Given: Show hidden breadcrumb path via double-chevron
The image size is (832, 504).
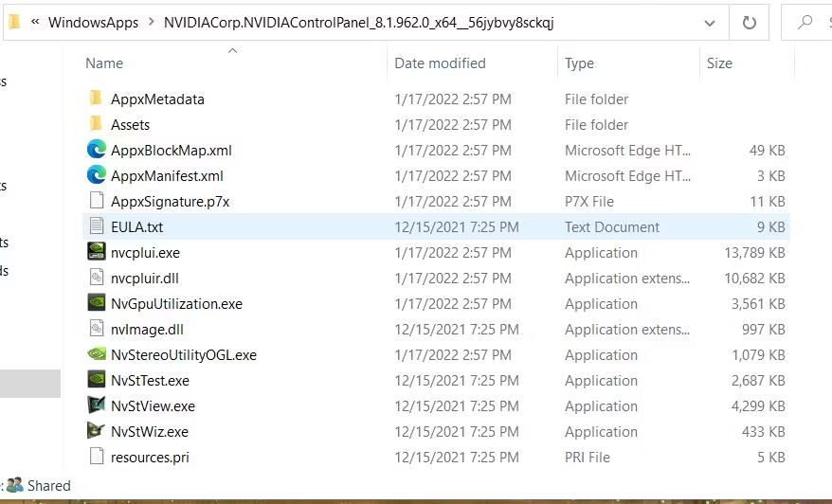Looking at the screenshot, I should pyautogui.click(x=35, y=22).
